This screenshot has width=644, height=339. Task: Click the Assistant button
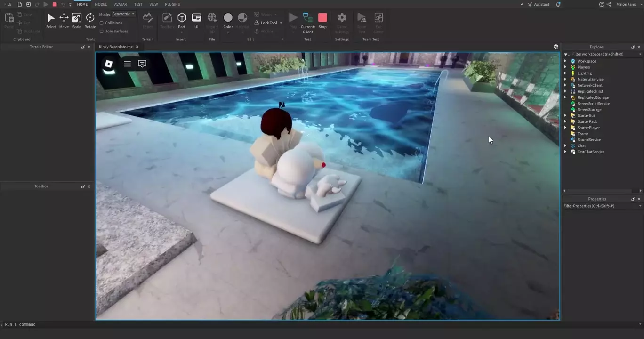click(x=539, y=4)
